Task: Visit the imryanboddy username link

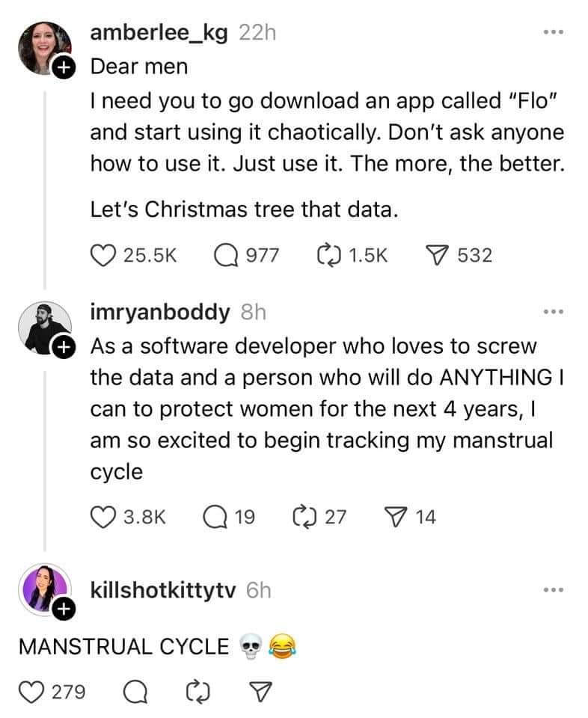Action: click(x=160, y=312)
